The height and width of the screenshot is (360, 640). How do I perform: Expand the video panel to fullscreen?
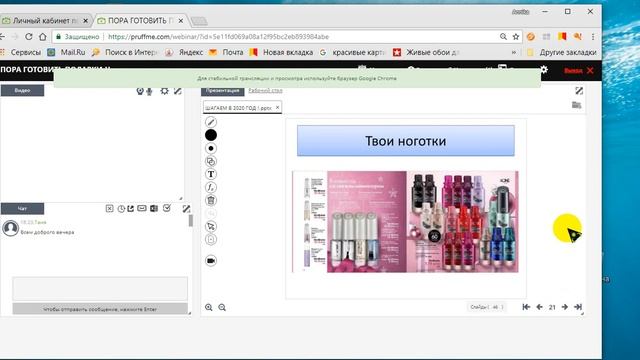point(178,91)
